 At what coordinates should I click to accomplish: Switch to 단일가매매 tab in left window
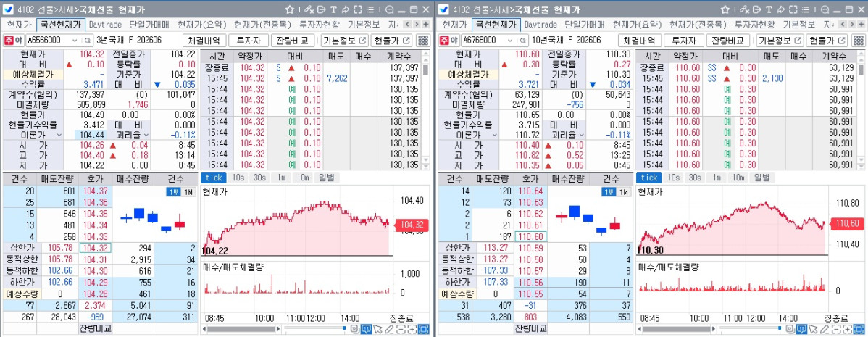(x=149, y=25)
